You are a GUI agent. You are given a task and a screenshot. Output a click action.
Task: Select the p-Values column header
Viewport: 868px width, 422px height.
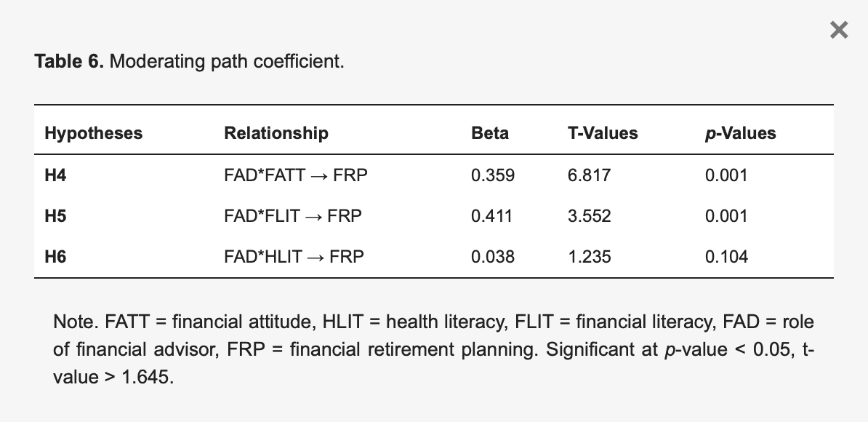[740, 133]
